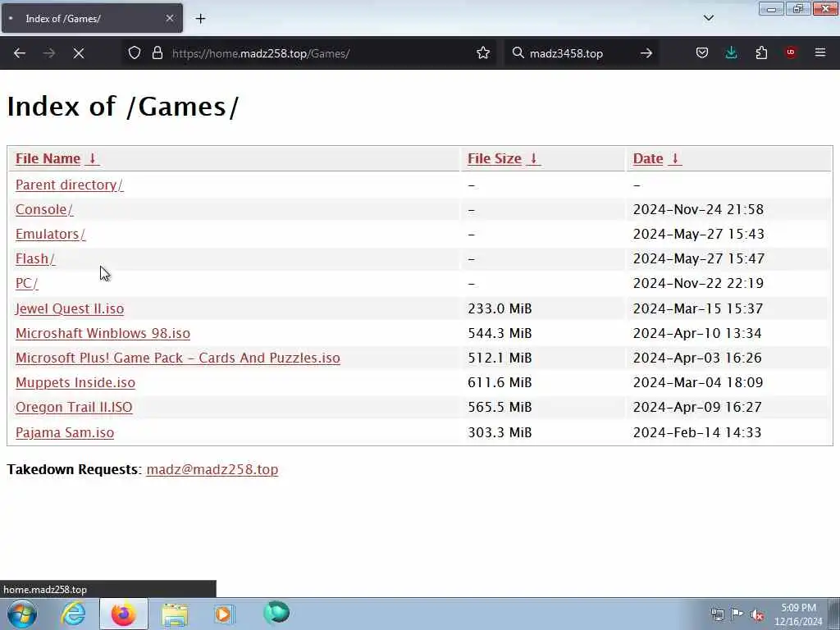Download Microshaft Winblows 98.iso
The height and width of the screenshot is (630, 840).
coord(103,333)
